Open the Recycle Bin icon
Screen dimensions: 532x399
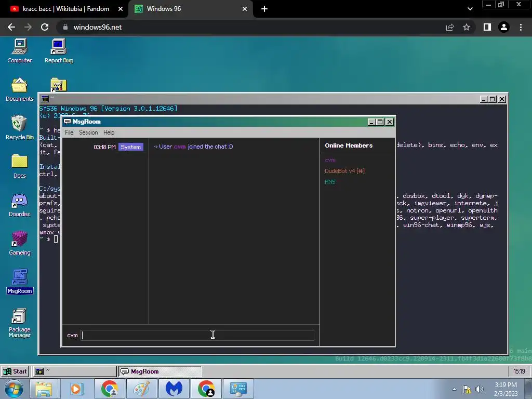(x=20, y=128)
